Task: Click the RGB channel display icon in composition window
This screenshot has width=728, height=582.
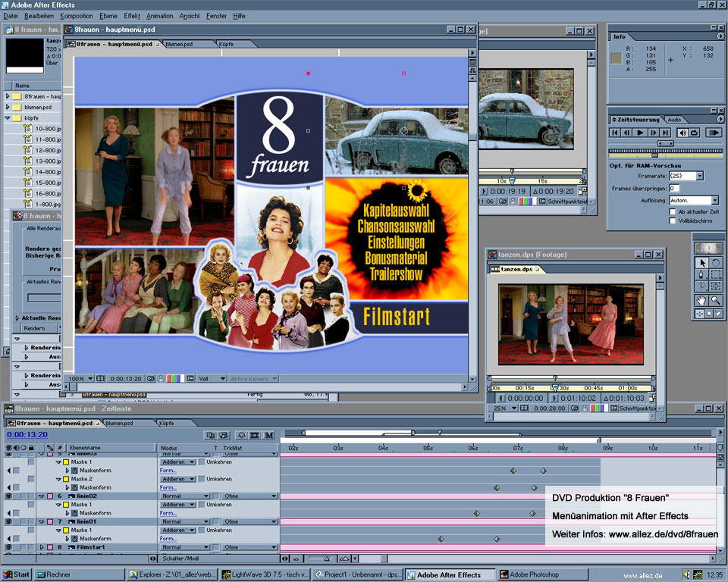Action: [175, 379]
